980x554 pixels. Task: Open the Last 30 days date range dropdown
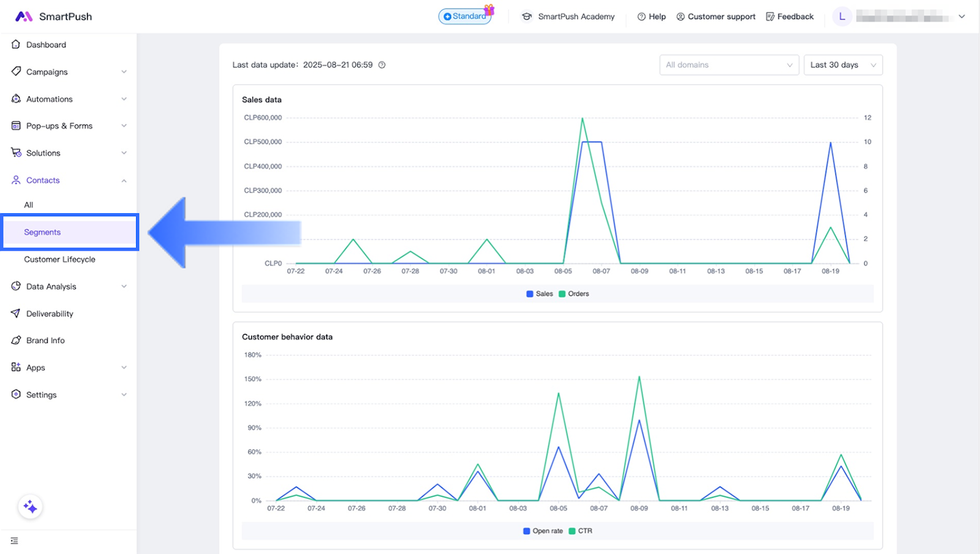pyautogui.click(x=842, y=65)
